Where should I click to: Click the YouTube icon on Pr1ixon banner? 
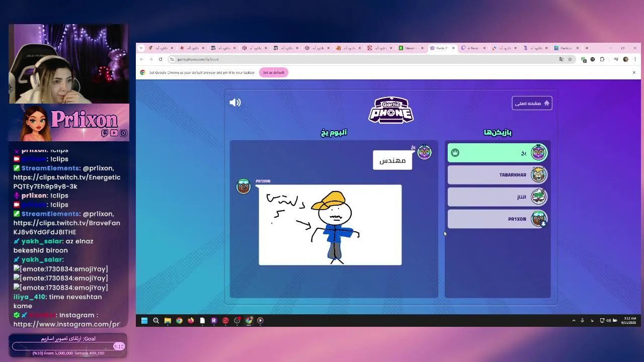pos(114,133)
